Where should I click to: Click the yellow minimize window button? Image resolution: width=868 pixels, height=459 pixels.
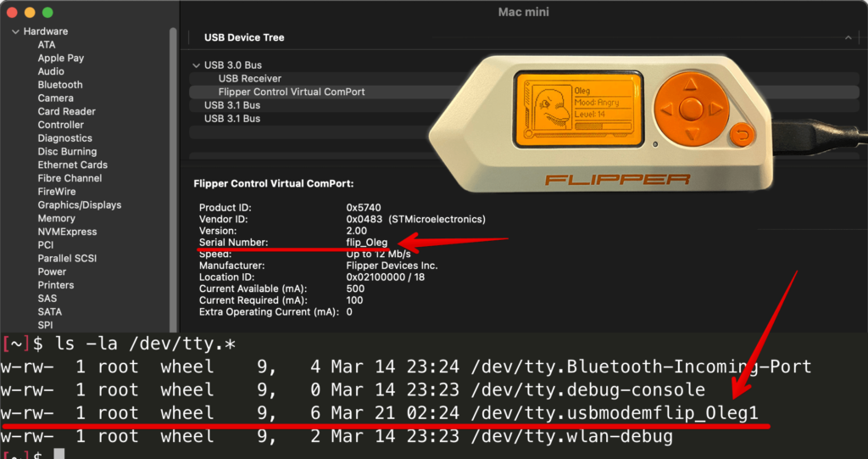30,12
